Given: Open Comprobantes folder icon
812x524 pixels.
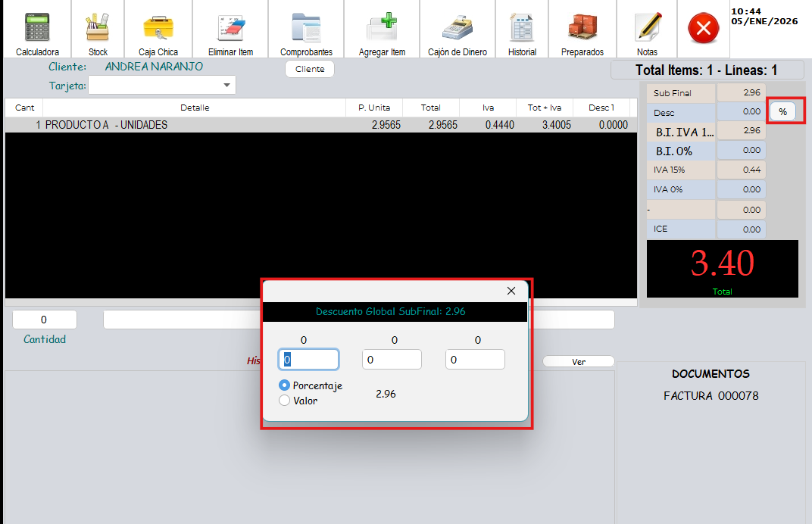Looking at the screenshot, I should tap(306, 29).
